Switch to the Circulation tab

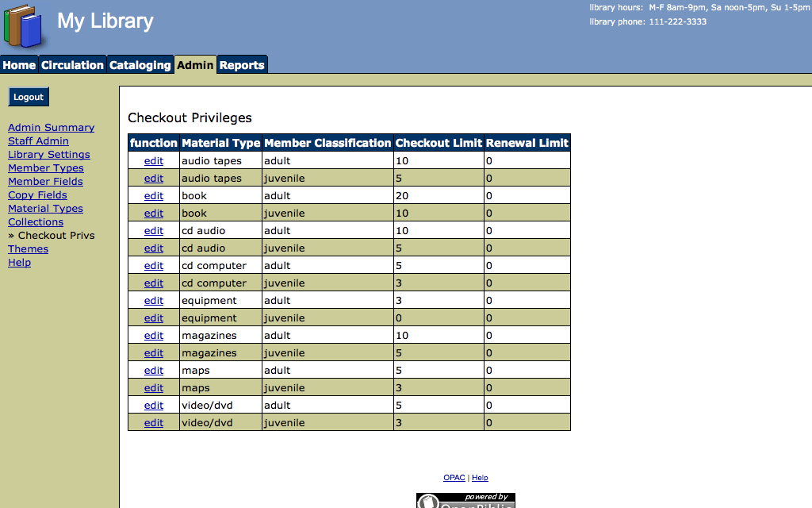(72, 65)
